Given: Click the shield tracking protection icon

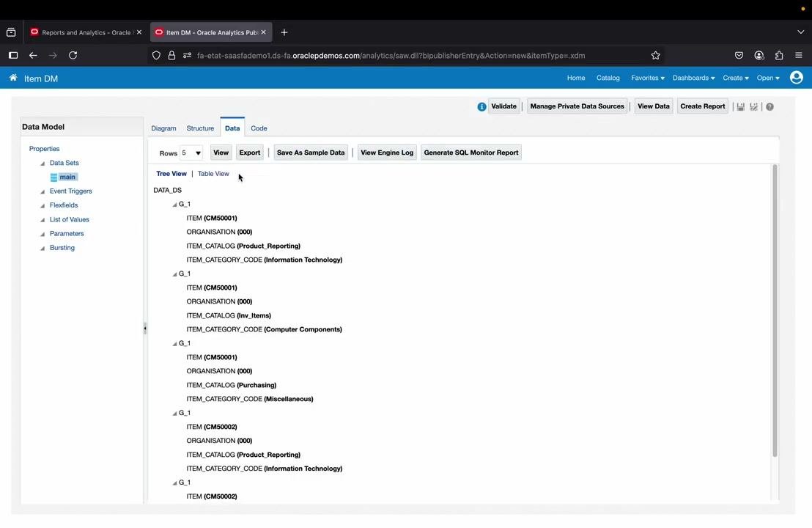Looking at the screenshot, I should [x=156, y=56].
